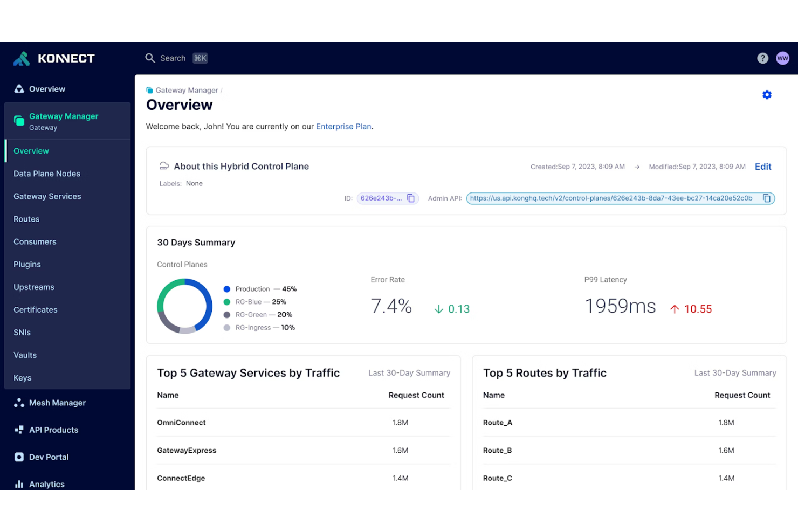Open the help icon in the top bar
The height and width of the screenshot is (532, 798).
(x=762, y=58)
